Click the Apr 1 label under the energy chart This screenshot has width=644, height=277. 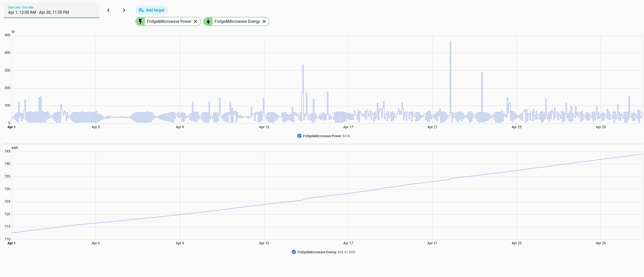point(12,243)
